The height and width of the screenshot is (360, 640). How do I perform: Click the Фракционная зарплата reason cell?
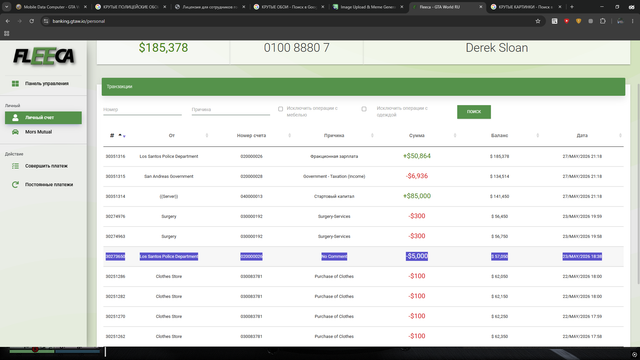[x=334, y=156]
